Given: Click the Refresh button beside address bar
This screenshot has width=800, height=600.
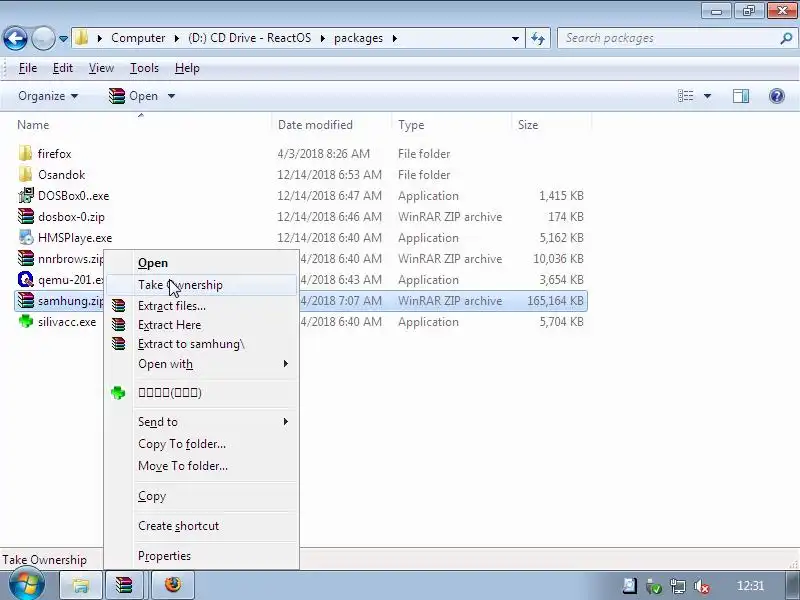Looking at the screenshot, I should click(538, 38).
